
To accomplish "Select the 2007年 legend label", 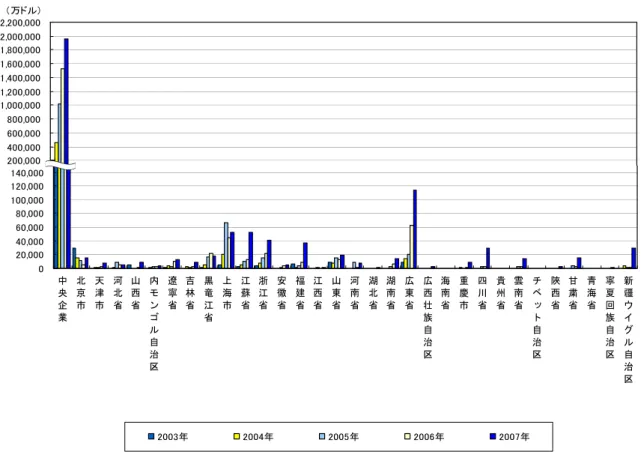I will [514, 437].
